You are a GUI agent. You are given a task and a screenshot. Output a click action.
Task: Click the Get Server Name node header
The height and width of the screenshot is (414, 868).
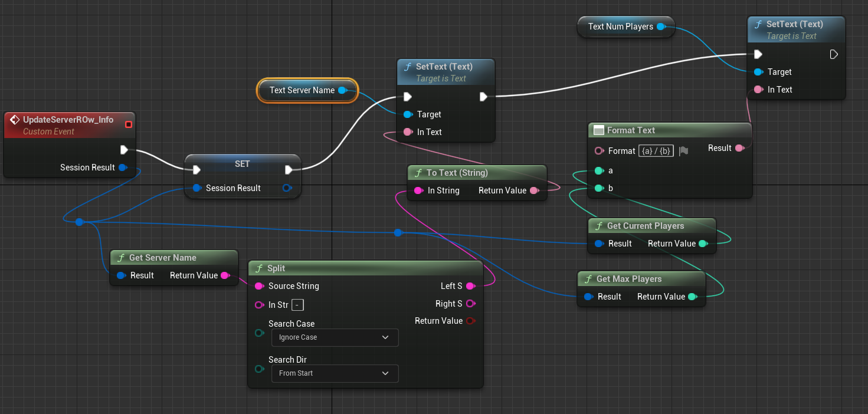(x=162, y=258)
